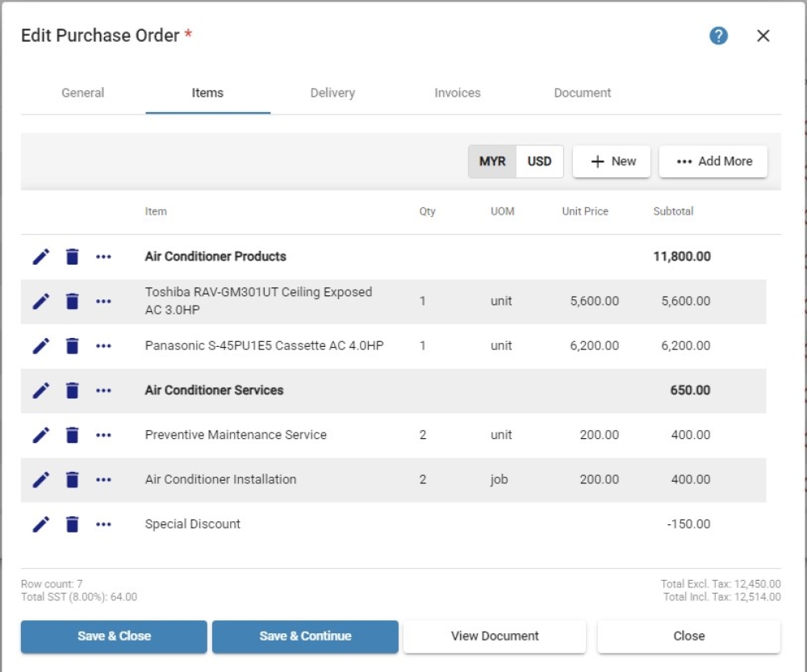This screenshot has height=672, width=807.
Task: Open more options for Panasonic S-45PU1E5 row
Action: (x=103, y=346)
